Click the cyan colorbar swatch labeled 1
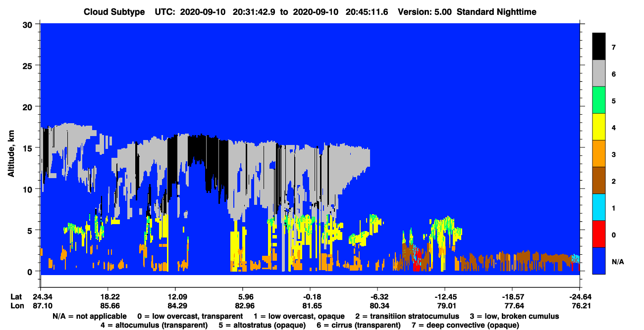Screen dimensions: 644x330 (x=599, y=207)
